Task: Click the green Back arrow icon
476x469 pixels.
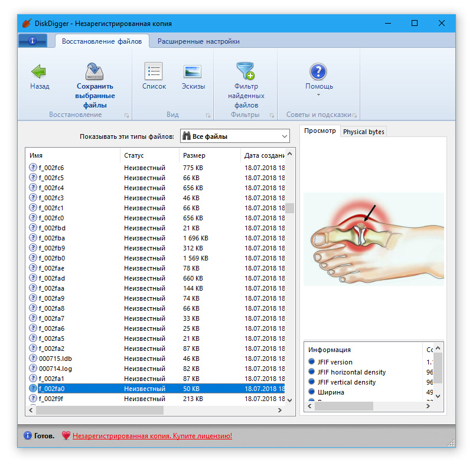Action: (x=39, y=72)
